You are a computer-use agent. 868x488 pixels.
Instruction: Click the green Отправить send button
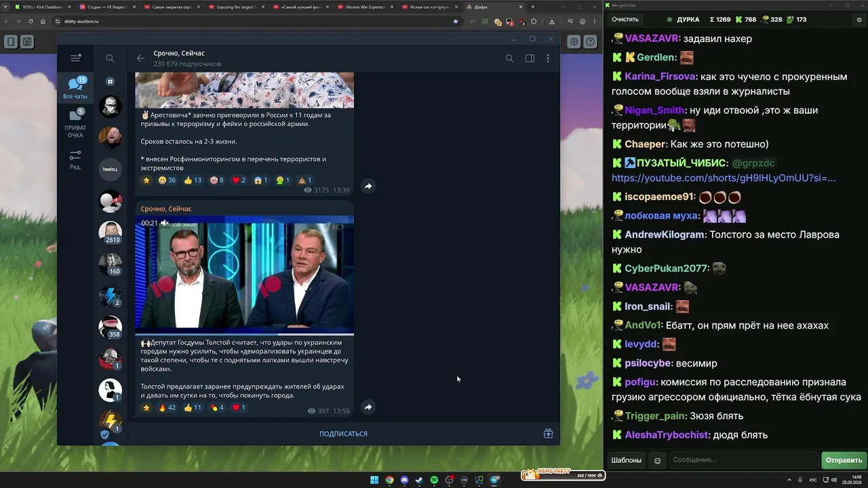pyautogui.click(x=844, y=460)
